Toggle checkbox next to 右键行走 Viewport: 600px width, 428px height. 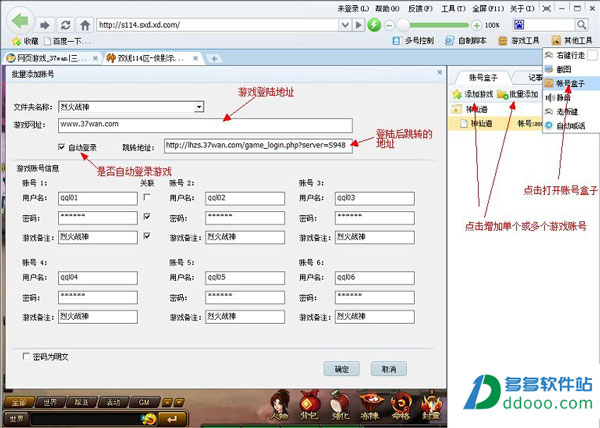click(x=592, y=55)
